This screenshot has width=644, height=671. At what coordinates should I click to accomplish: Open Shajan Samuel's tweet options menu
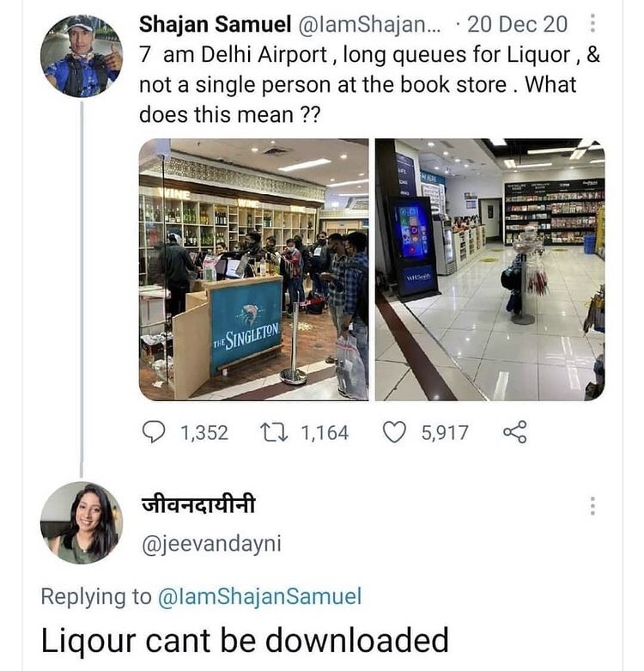(592, 23)
